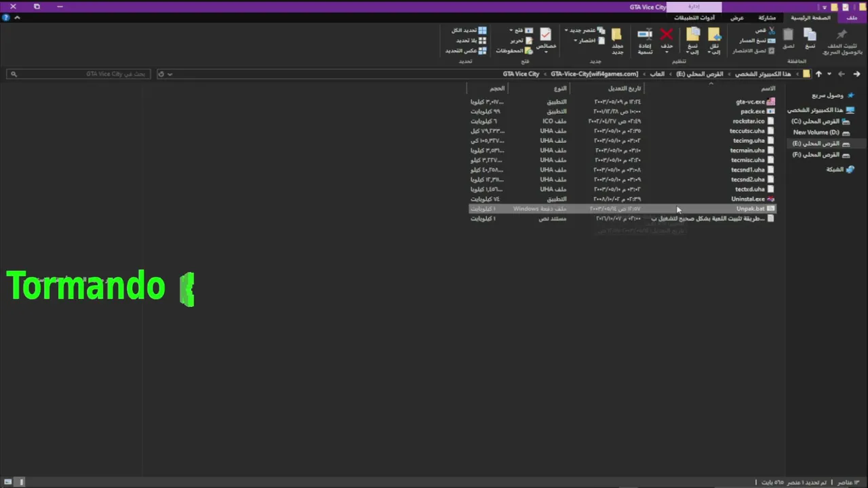Click the Copy to (نسخ إلى) folder icon

[x=693, y=34]
